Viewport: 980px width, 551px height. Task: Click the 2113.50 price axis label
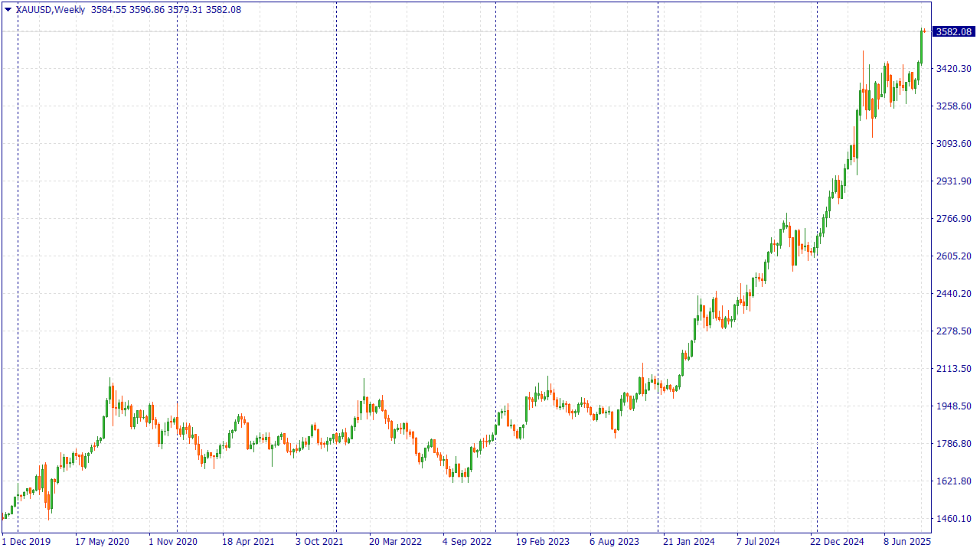[x=953, y=369]
